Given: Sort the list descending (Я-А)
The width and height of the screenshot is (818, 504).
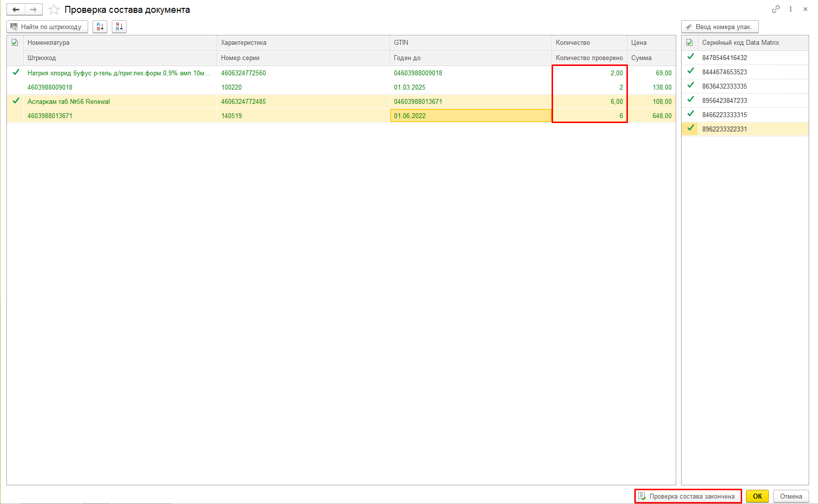Looking at the screenshot, I should tap(119, 27).
